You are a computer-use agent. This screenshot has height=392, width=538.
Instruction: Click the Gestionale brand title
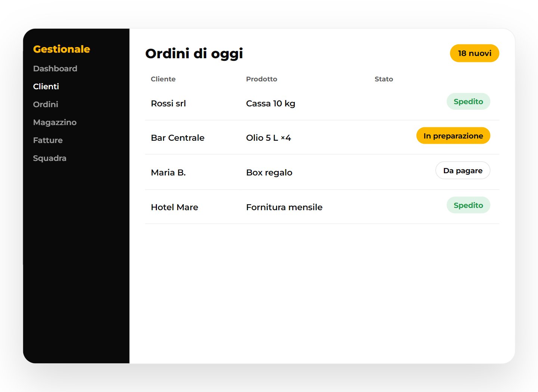click(x=62, y=49)
